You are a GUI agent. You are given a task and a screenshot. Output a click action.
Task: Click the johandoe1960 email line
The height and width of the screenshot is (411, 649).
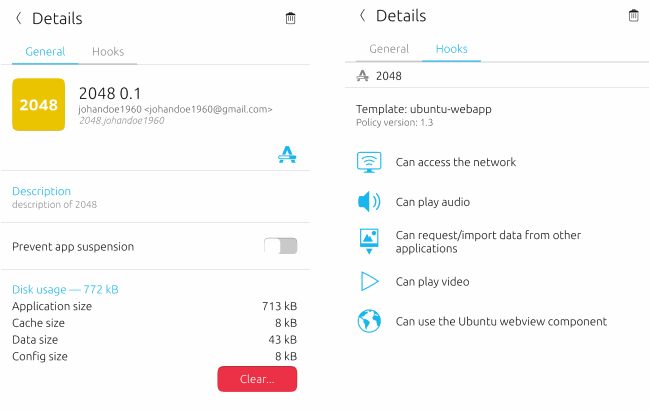click(175, 109)
